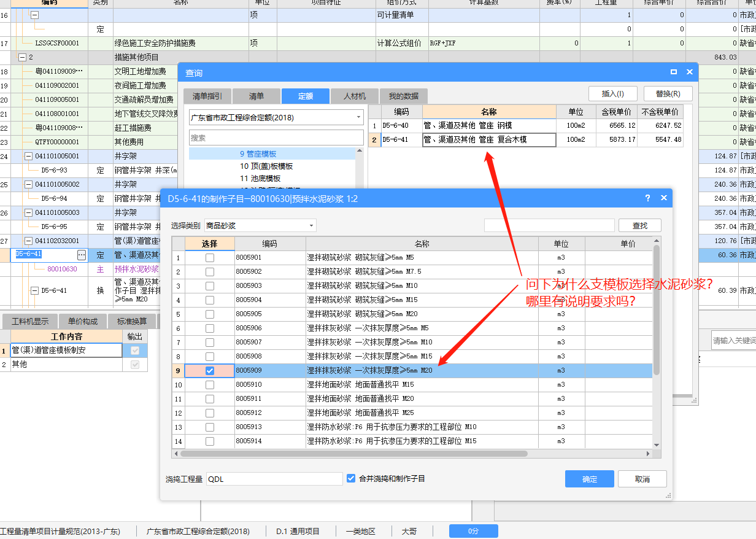Image resolution: width=756 pixels, height=539 pixels.
Task: Tick checkbox for row 8005903 M10
Action: pos(210,286)
